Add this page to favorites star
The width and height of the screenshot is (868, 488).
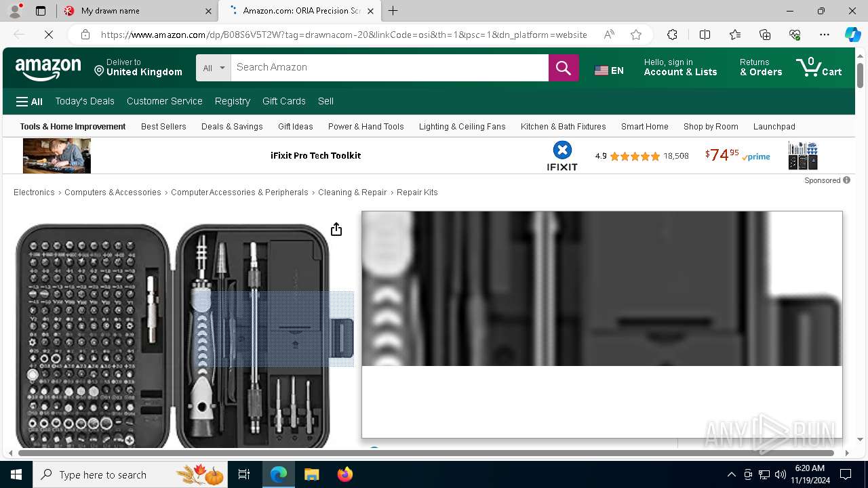pyautogui.click(x=636, y=35)
